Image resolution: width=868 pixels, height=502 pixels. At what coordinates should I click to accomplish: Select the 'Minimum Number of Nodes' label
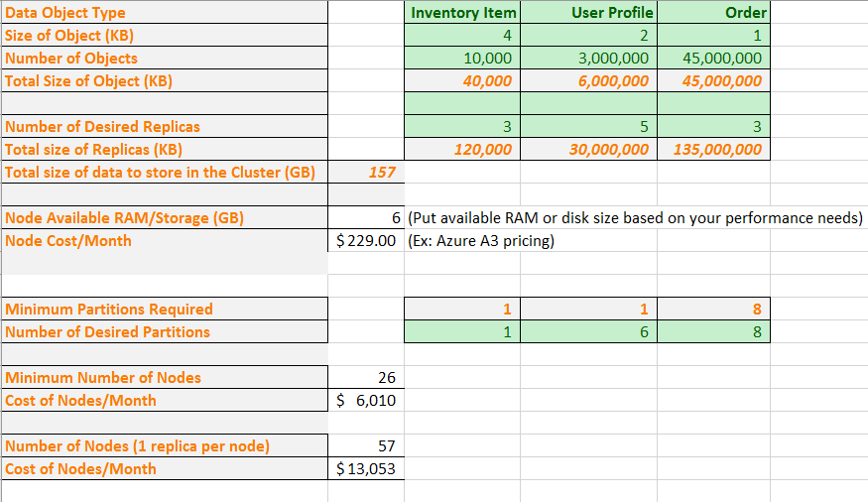(x=165, y=377)
